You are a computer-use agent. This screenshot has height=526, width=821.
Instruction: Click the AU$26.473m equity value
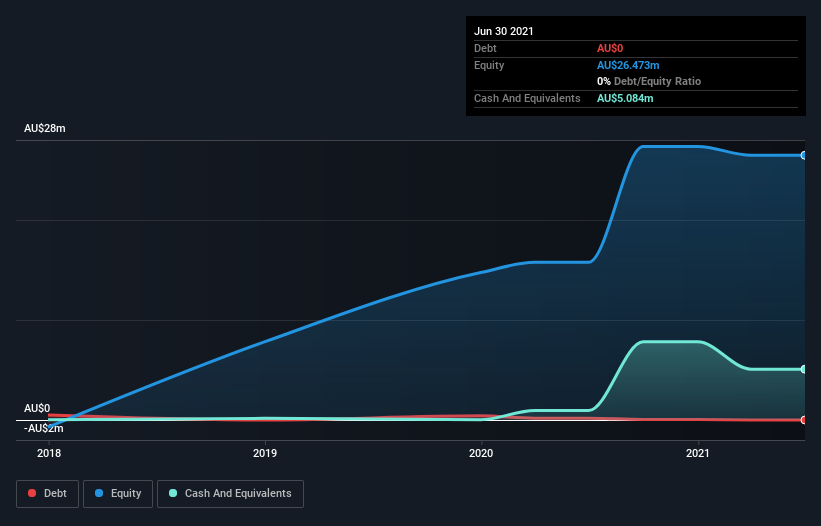pos(628,65)
